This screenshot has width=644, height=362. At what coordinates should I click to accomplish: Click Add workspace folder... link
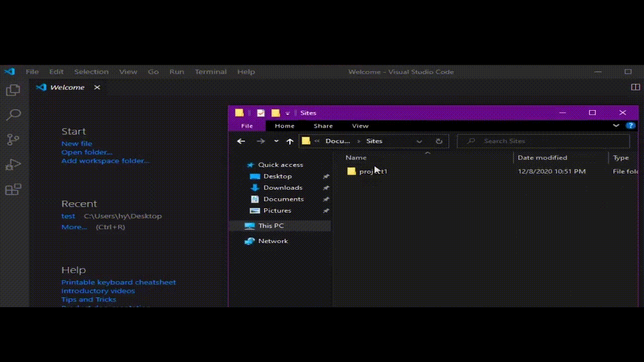(x=105, y=161)
